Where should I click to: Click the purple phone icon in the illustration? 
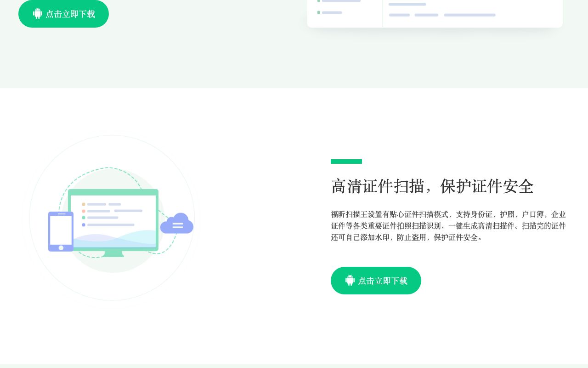coord(61,231)
